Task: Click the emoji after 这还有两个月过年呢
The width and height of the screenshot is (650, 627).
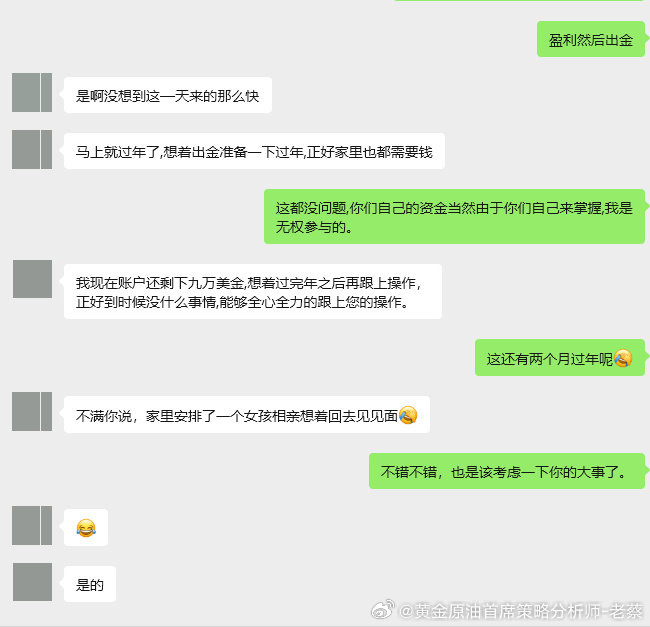Action: point(623,358)
